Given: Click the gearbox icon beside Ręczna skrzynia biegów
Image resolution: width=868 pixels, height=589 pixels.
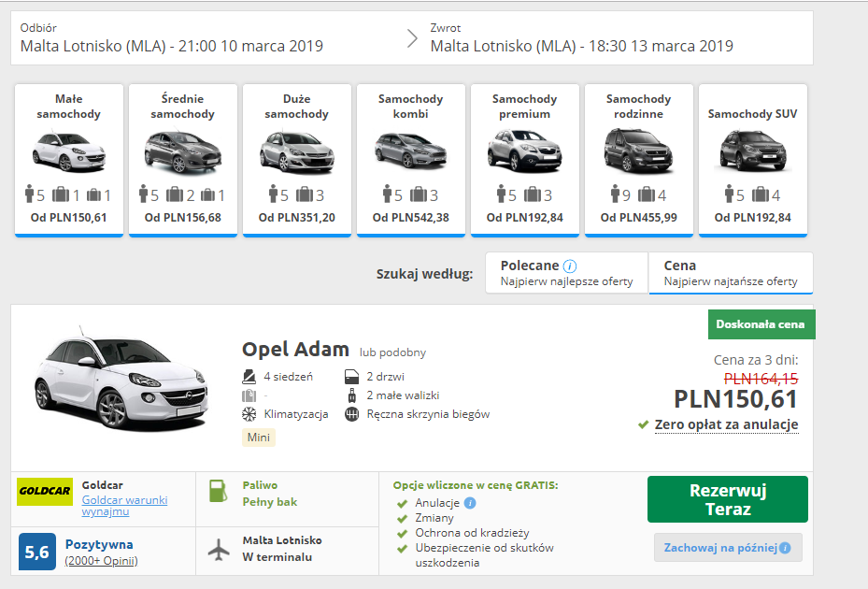Looking at the screenshot, I should coord(351,414).
